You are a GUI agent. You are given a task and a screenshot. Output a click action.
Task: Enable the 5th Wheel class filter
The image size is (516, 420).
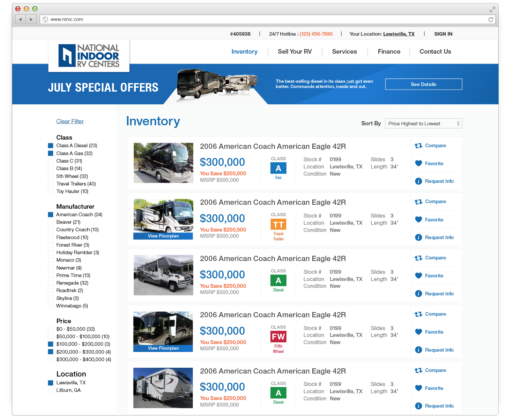click(50, 176)
